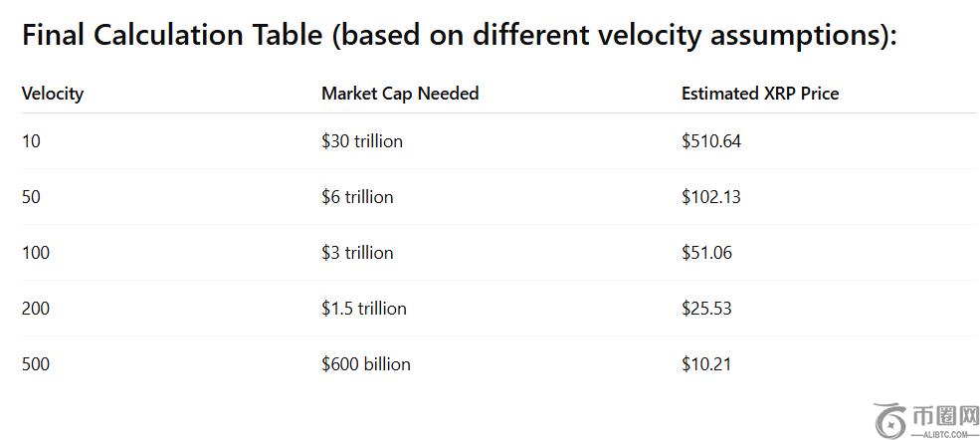This screenshot has width=980, height=440.
Task: Click the $10.21 price cell
Action: (x=706, y=364)
